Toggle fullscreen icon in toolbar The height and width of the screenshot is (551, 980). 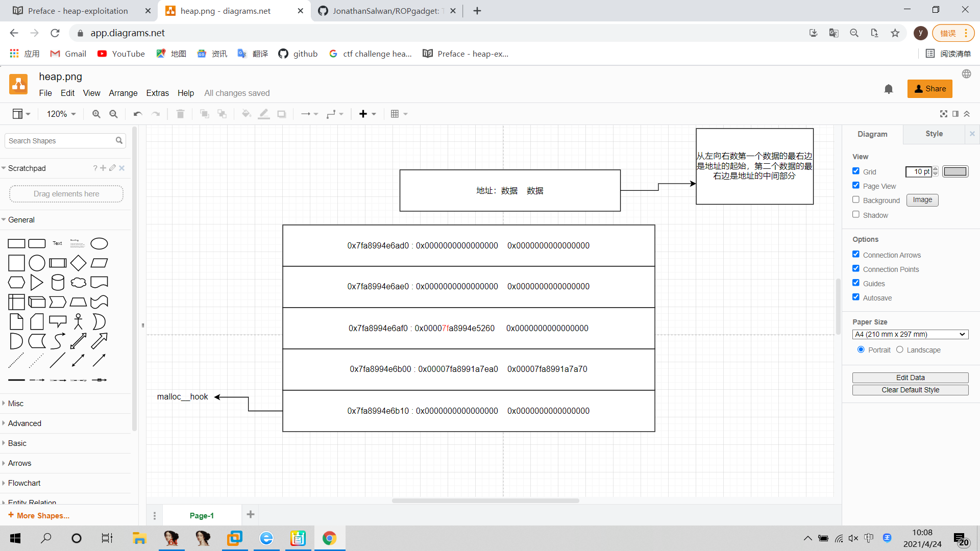943,114
